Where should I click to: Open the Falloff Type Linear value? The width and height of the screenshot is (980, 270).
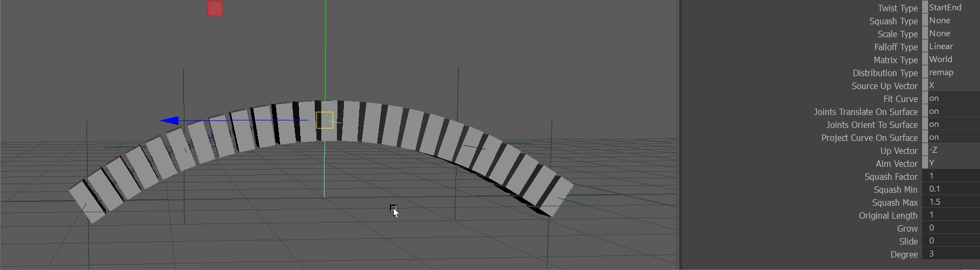click(x=951, y=46)
